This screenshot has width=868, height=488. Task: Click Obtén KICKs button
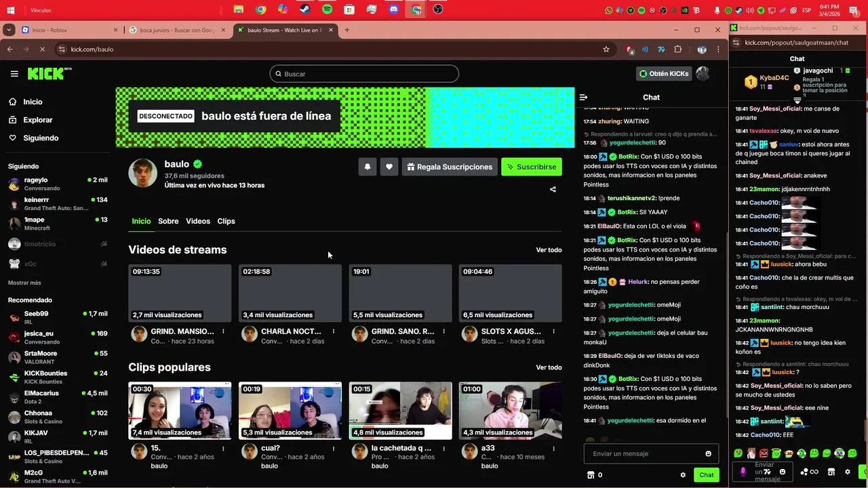coord(664,74)
